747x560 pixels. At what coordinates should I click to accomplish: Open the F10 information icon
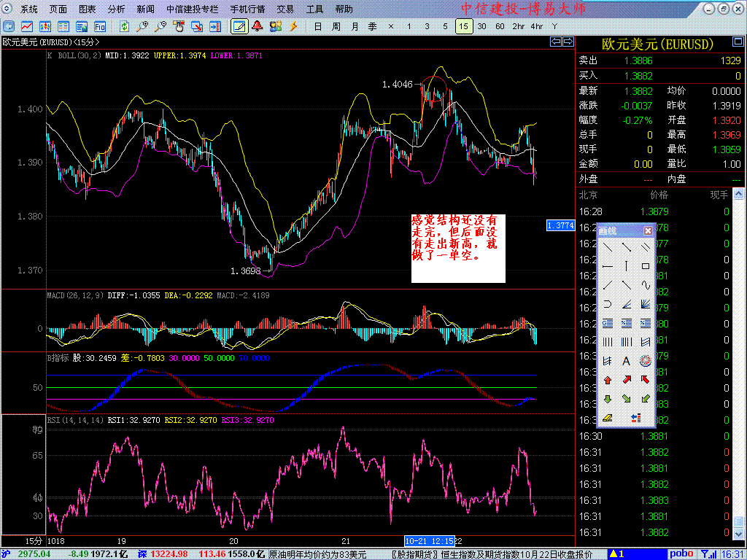tap(100, 27)
